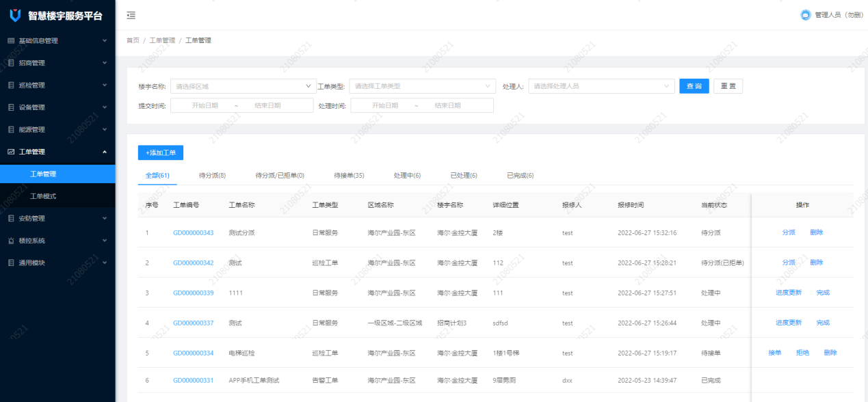Click the platform logo icon
The image size is (868, 402).
14,15
